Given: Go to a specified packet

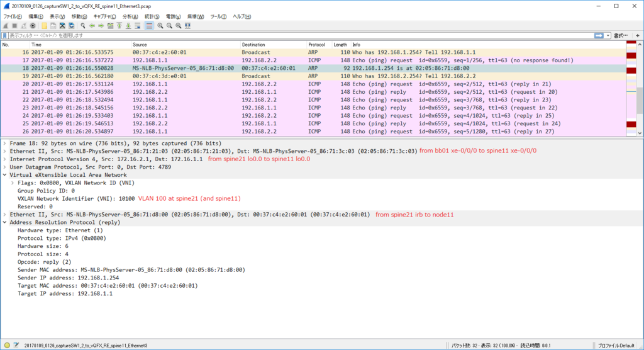Looking at the screenshot, I should click(110, 26).
